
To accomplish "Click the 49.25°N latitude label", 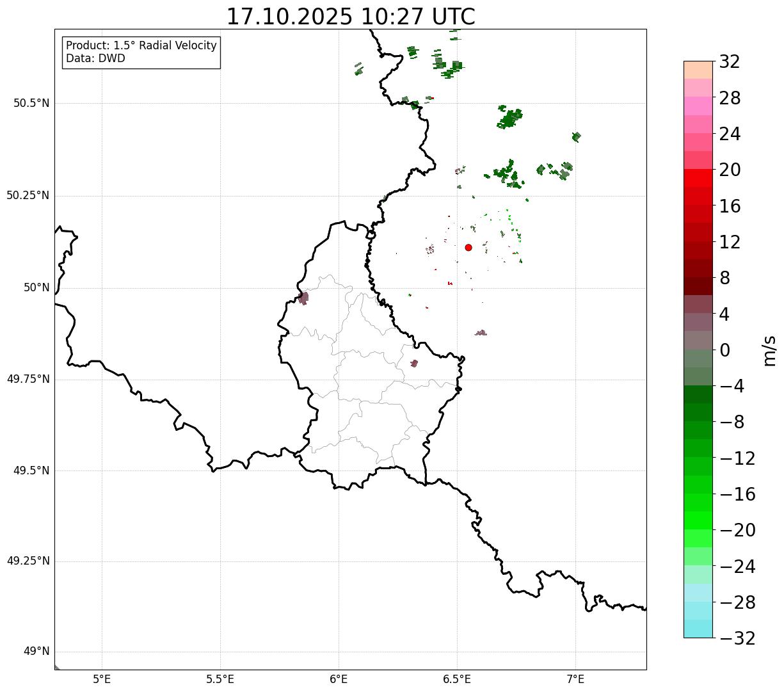I will click(x=28, y=561).
